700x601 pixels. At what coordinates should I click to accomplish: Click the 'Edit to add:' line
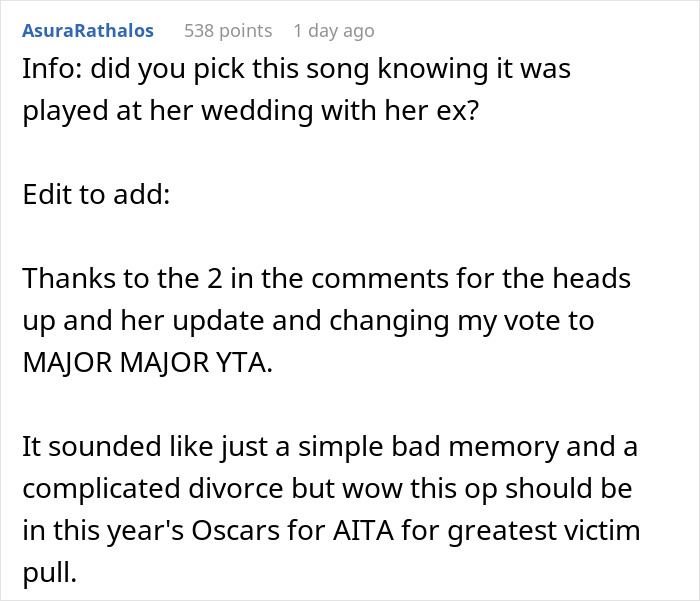tap(96, 195)
